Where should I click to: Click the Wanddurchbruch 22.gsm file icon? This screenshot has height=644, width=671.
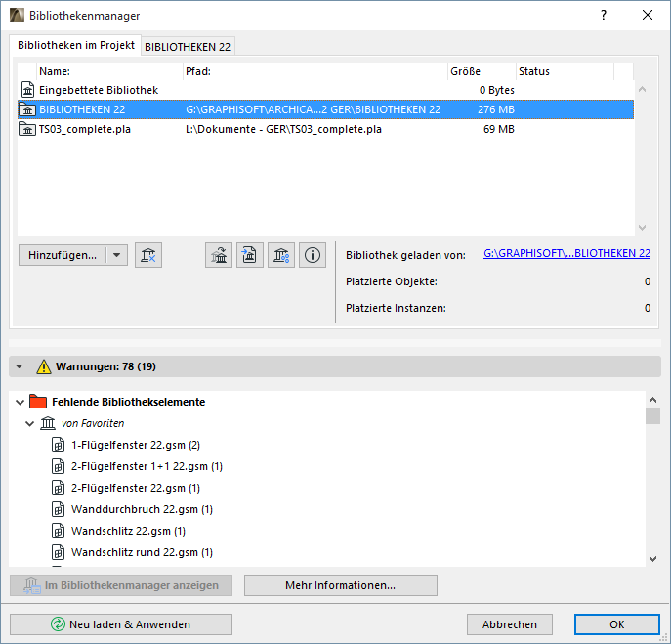click(x=59, y=509)
